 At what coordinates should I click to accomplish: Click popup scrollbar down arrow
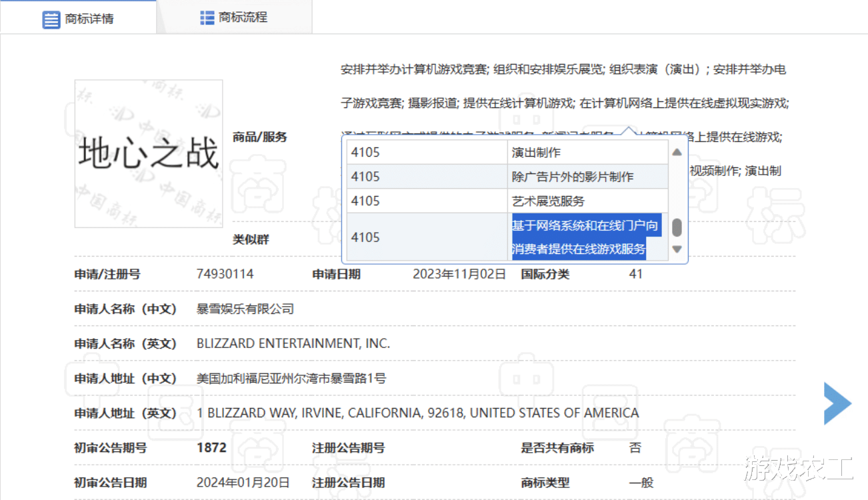coord(677,249)
